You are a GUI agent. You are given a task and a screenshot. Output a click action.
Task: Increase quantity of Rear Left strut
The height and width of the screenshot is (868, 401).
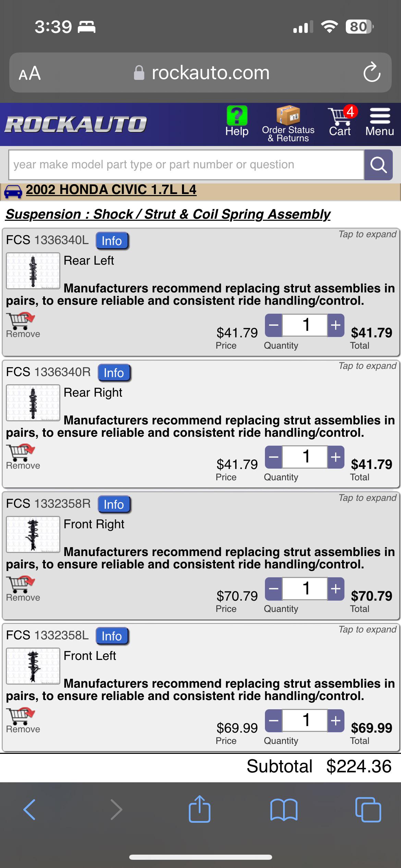coord(336,324)
